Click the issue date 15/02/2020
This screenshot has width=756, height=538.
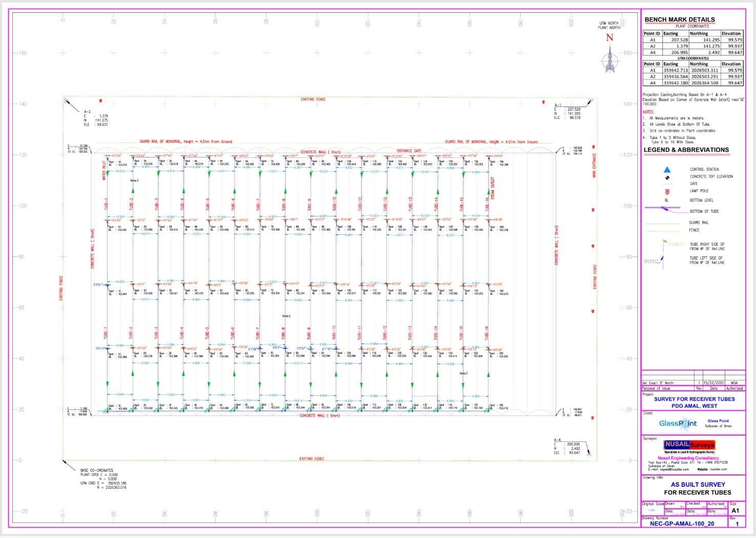click(713, 383)
